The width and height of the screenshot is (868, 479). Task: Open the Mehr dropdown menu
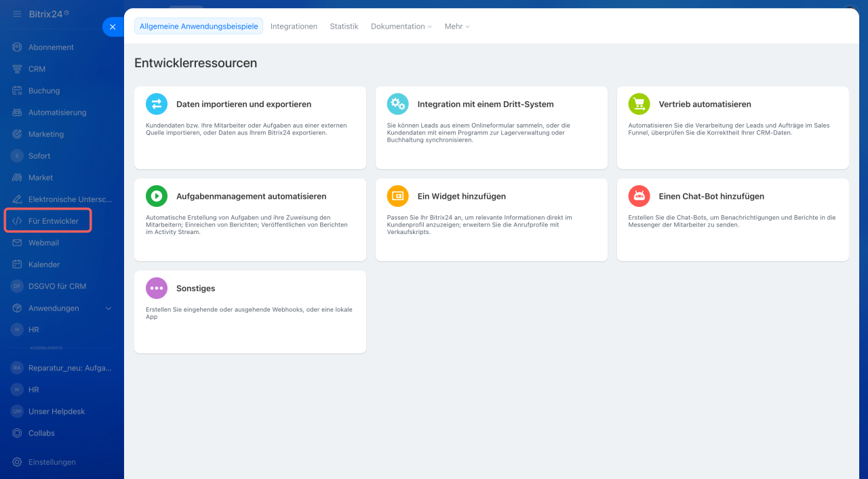point(457,26)
